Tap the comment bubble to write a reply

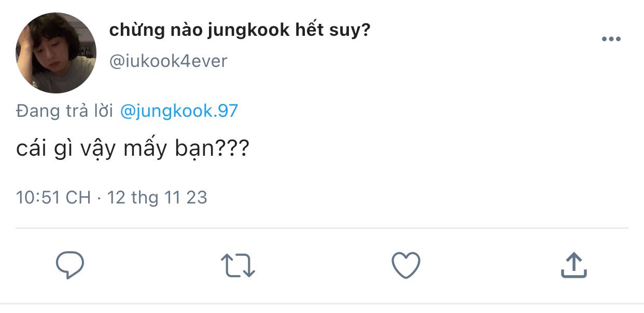(70, 265)
